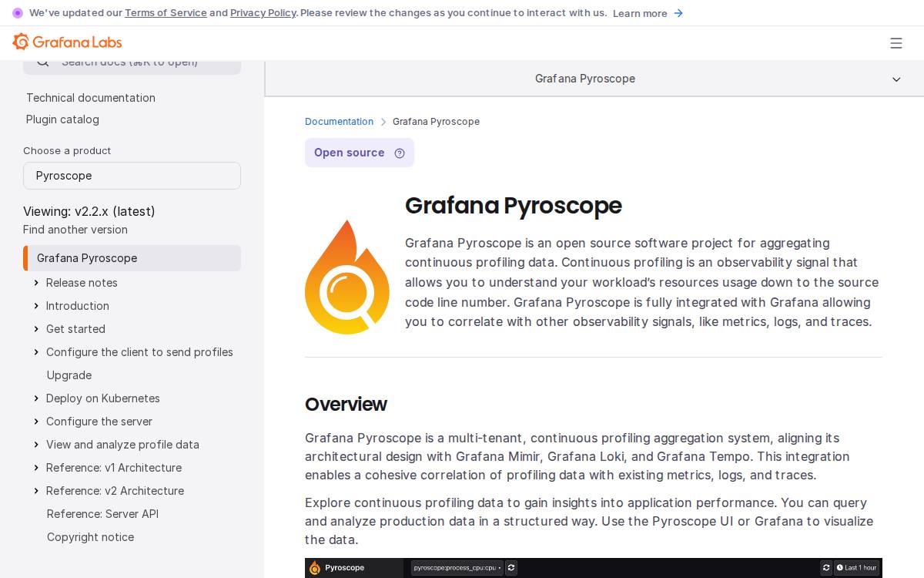The image size is (924, 578).
Task: Open the Configure the server page
Action: click(99, 422)
